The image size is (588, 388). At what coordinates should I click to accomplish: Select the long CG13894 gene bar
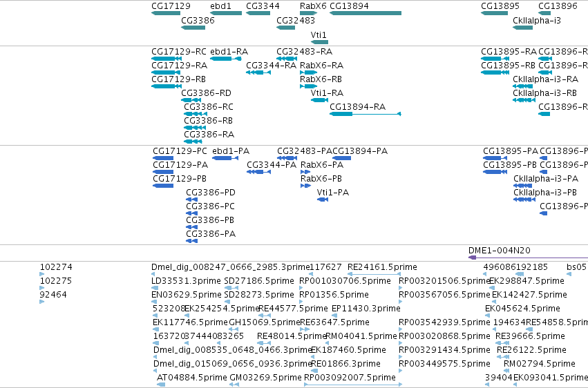click(366, 13)
